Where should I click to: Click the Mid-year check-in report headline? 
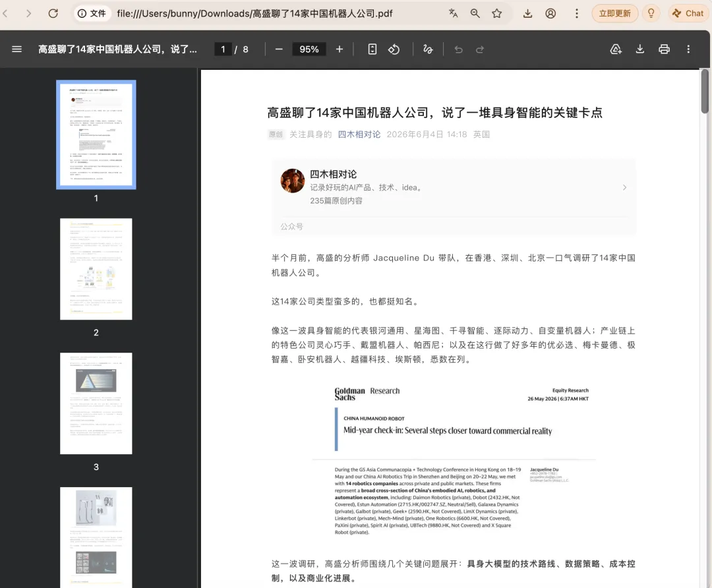tap(448, 430)
